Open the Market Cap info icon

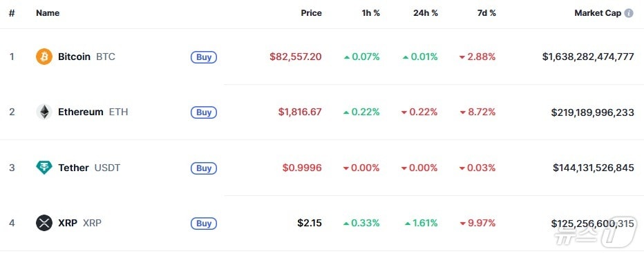[x=629, y=13]
